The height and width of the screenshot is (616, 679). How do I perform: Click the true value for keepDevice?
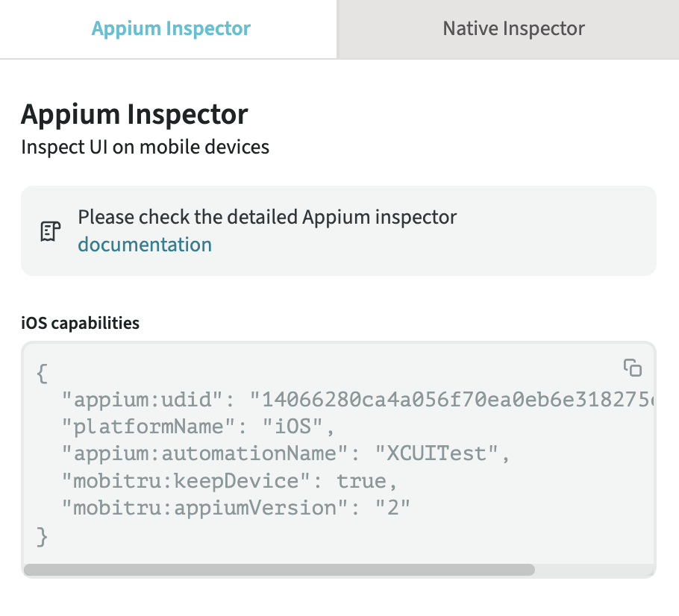(x=361, y=481)
